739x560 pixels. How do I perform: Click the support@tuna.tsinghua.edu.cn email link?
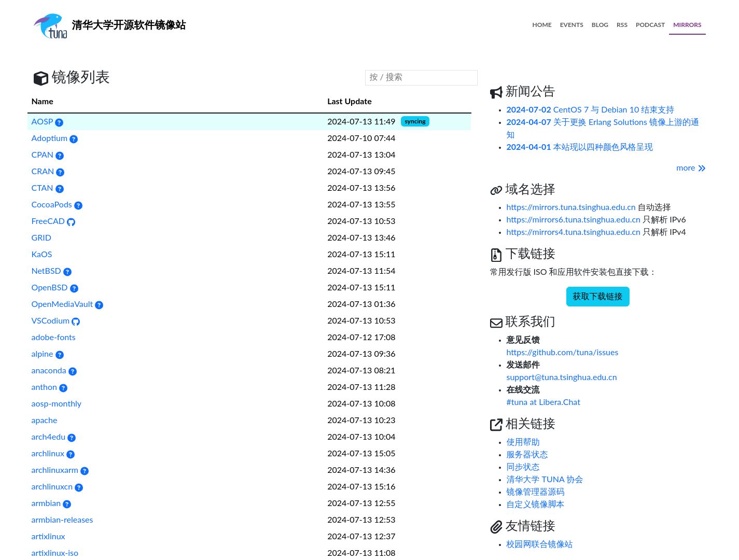pos(562,377)
